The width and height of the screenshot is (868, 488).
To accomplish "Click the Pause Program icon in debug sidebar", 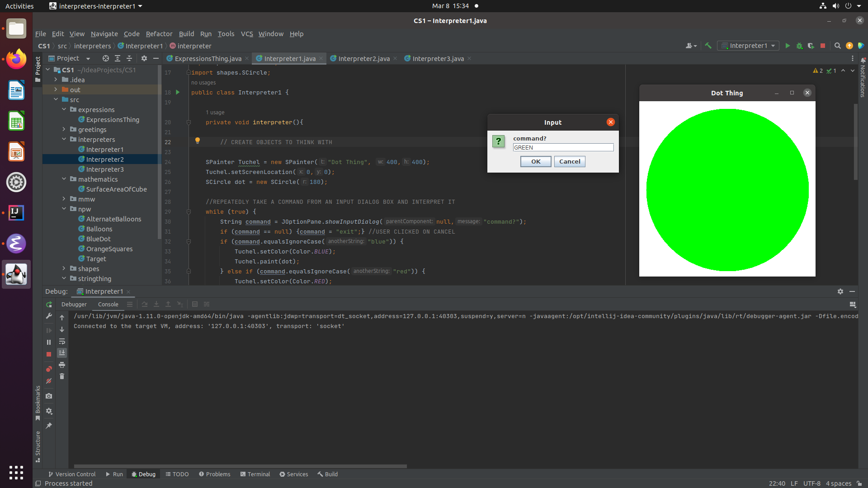I will (49, 343).
